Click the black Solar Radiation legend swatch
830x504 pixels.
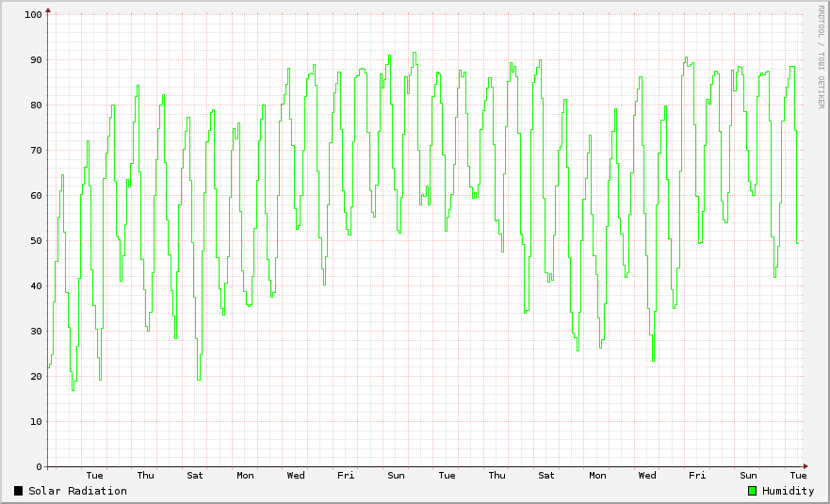click(19, 491)
